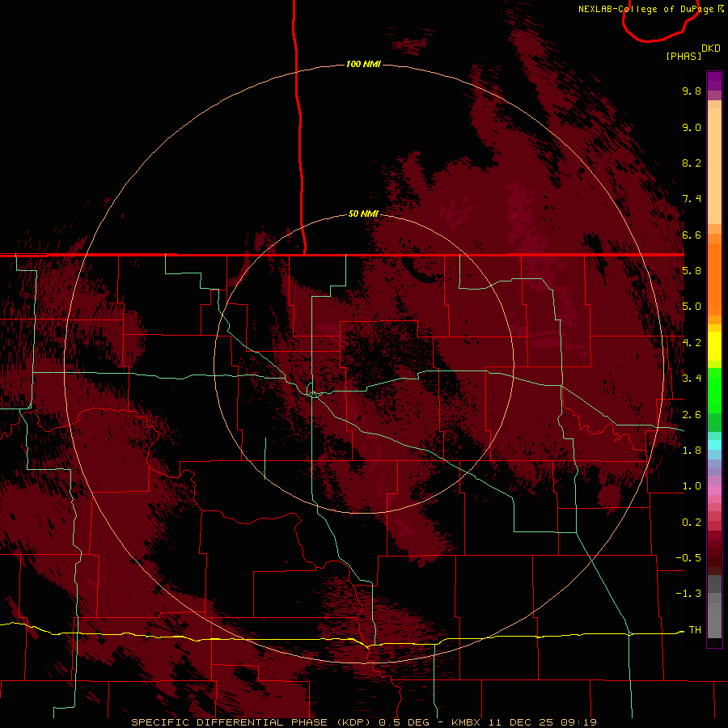The width and height of the screenshot is (728, 728).
Task: Click the 7.4 value on the scale
Action: (x=692, y=199)
